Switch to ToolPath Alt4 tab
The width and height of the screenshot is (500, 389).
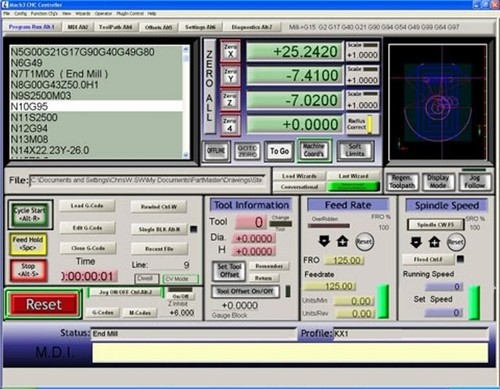click(115, 27)
